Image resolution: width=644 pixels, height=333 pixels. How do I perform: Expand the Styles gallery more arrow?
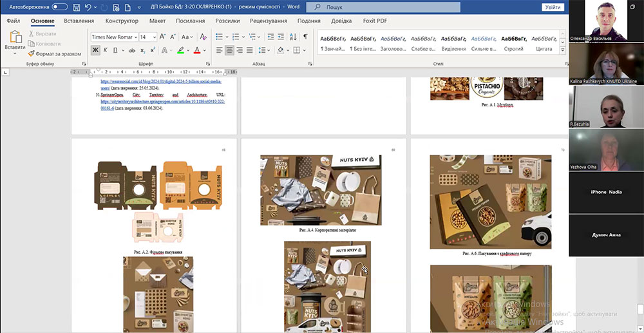click(x=563, y=50)
